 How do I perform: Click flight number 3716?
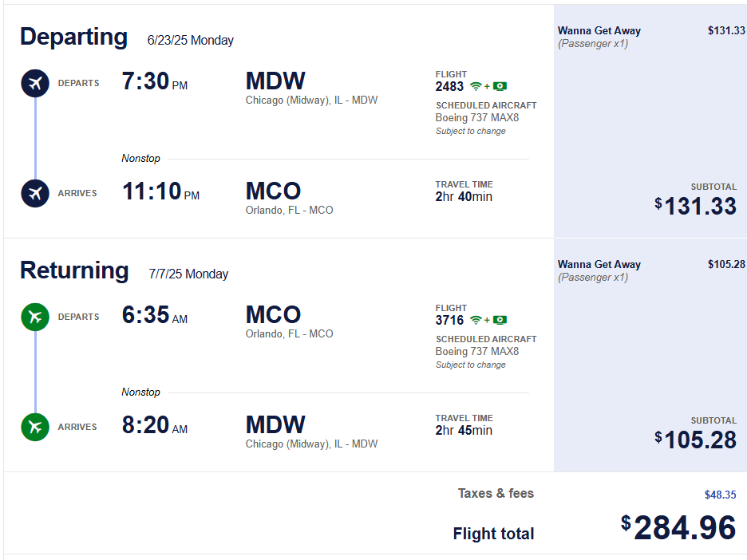click(x=449, y=321)
